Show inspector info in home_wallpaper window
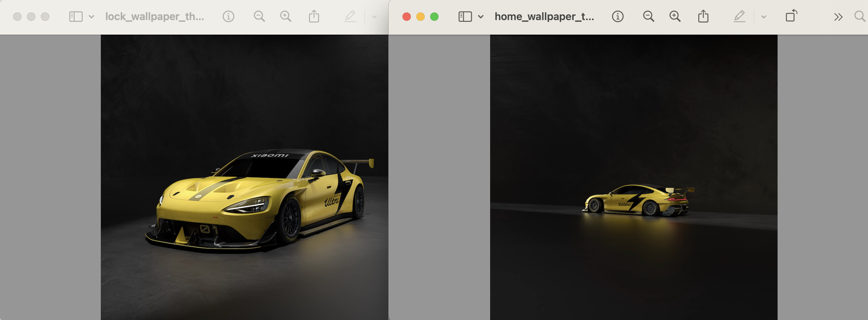Image resolution: width=868 pixels, height=320 pixels. click(x=618, y=17)
